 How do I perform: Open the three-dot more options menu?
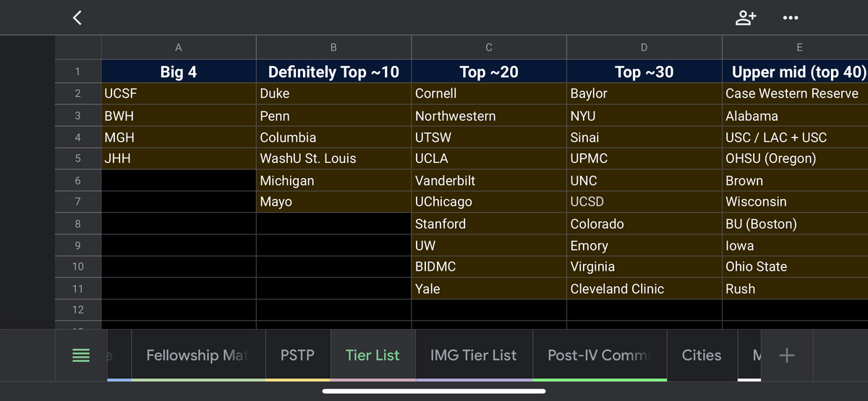(791, 18)
